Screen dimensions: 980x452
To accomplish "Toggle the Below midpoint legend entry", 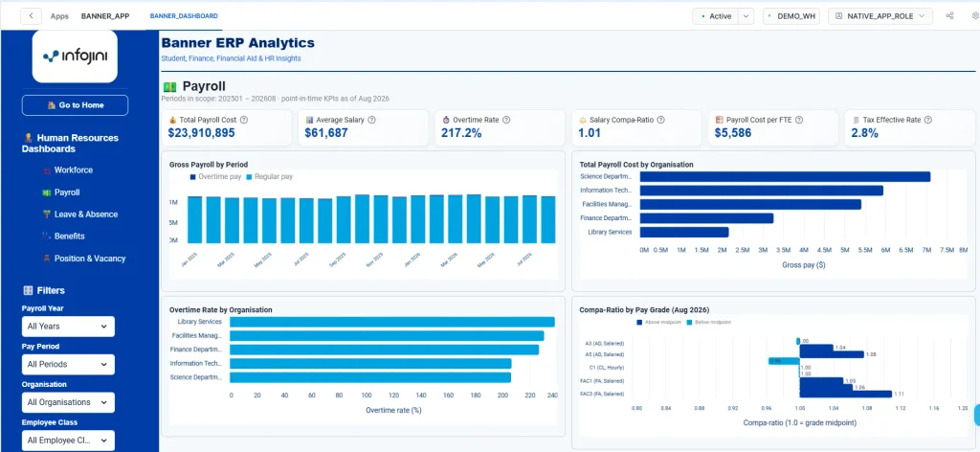I will [708, 323].
